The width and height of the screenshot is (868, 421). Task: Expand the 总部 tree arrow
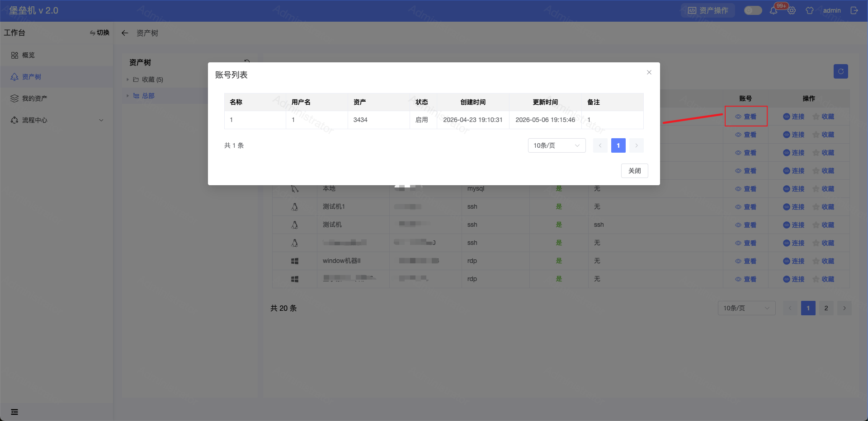(128, 96)
